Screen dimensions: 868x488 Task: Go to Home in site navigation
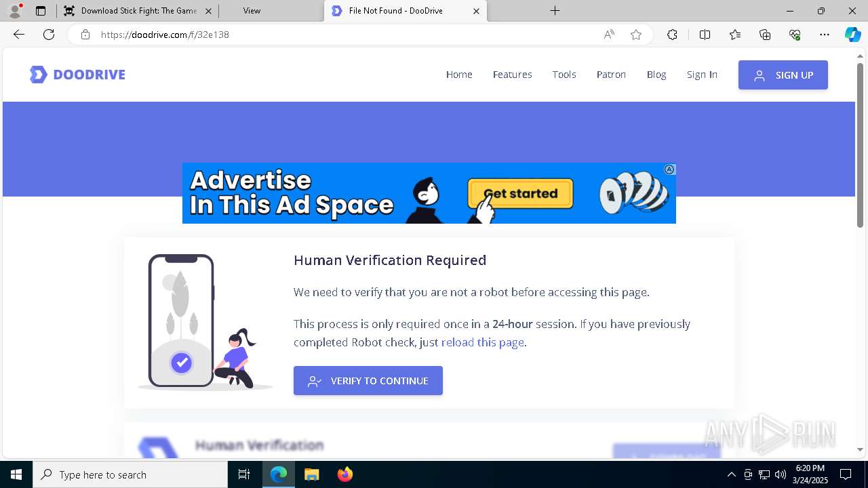[459, 75]
